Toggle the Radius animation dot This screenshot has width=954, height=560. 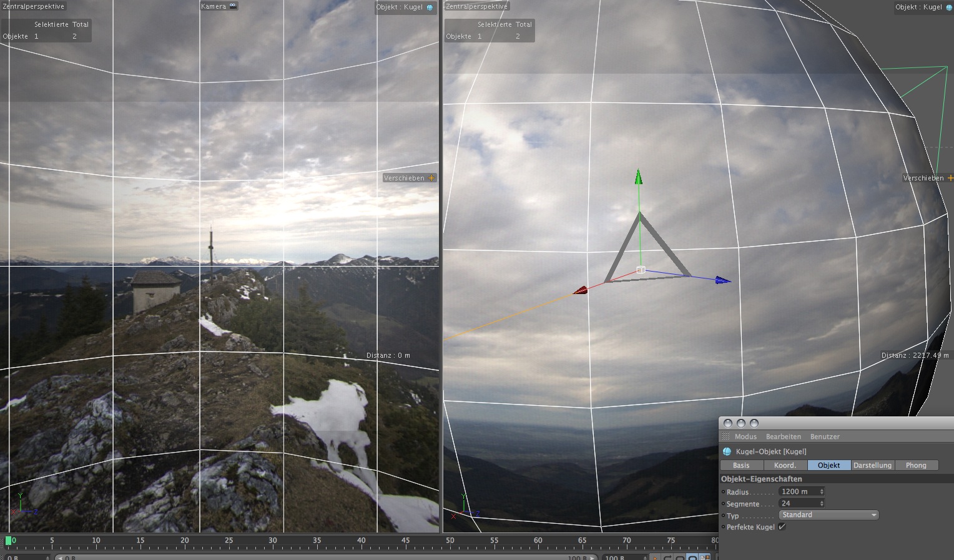[724, 492]
